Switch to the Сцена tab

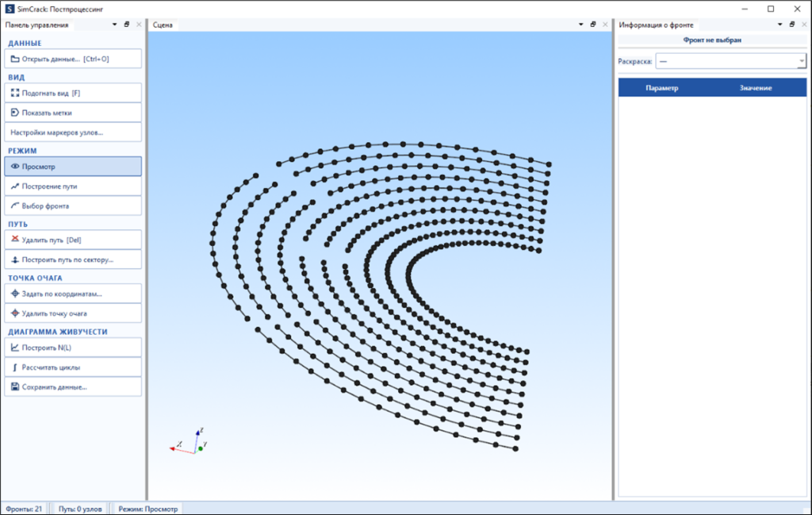(x=163, y=25)
